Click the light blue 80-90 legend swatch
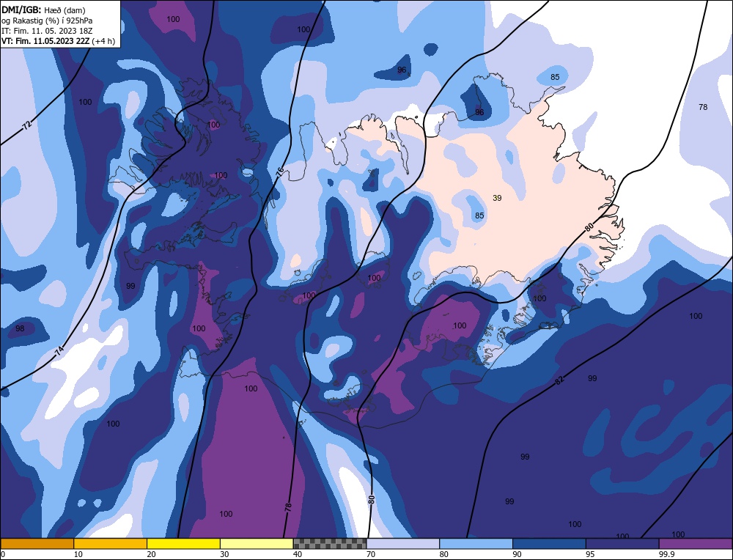 pos(476,543)
